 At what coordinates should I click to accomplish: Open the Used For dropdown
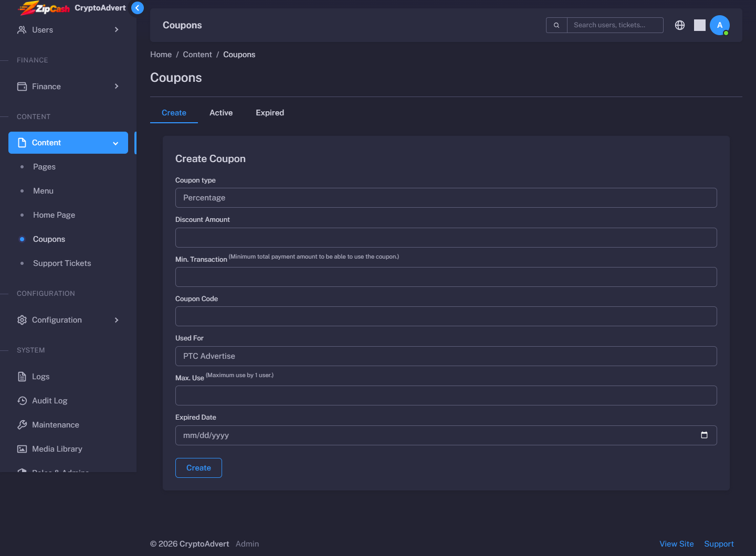[x=446, y=356]
